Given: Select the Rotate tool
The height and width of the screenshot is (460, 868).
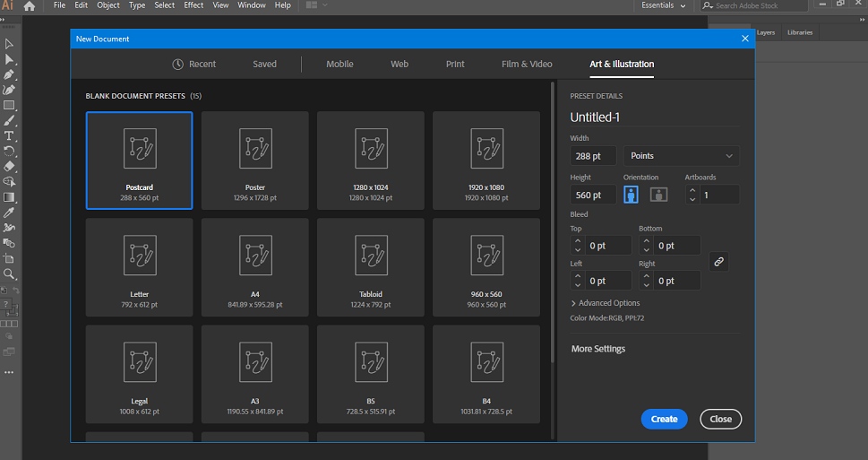Looking at the screenshot, I should click(9, 152).
